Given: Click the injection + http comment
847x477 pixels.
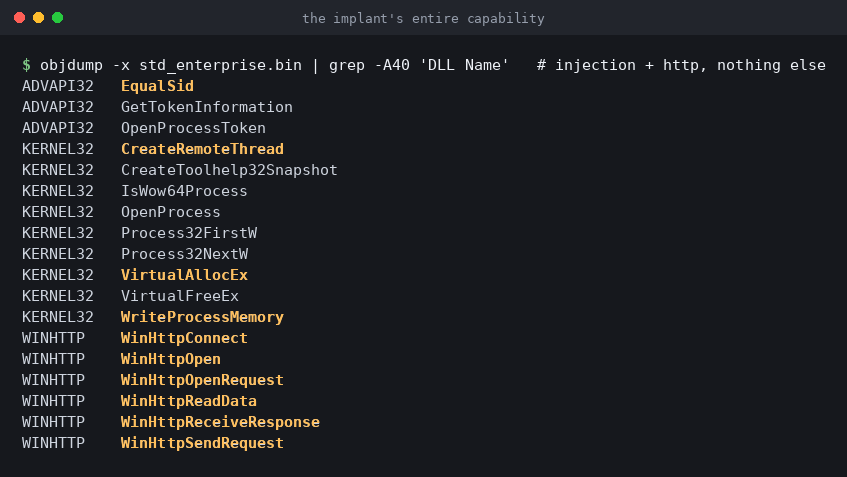Looking at the screenshot, I should point(681,65).
